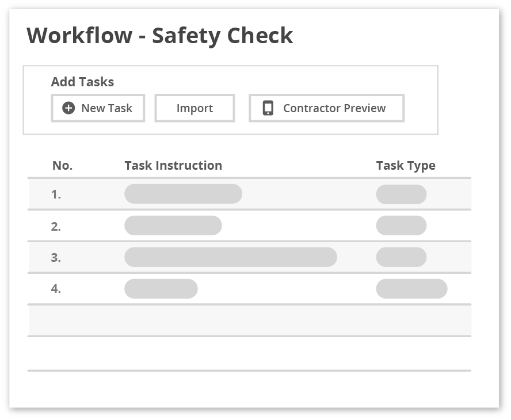This screenshot has width=511, height=420.
Task: Click task type placeholder in row 2
Action: tap(401, 226)
